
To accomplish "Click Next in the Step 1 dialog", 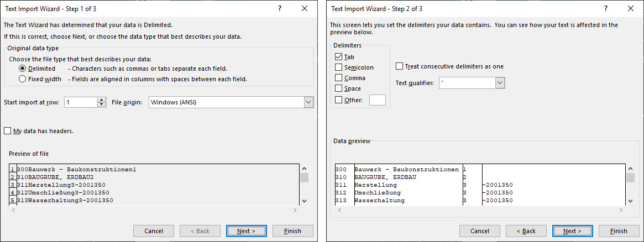I will tap(246, 231).
